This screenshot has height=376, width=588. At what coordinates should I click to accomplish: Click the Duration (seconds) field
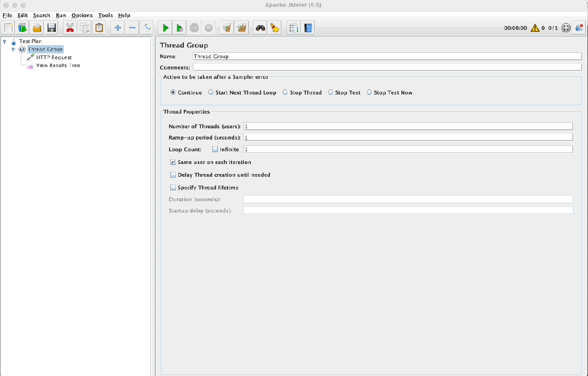408,199
